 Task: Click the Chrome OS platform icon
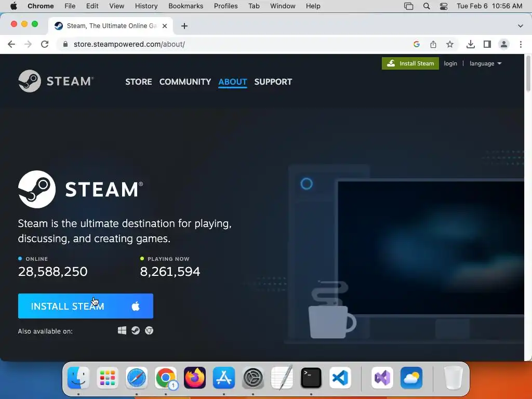(149, 330)
